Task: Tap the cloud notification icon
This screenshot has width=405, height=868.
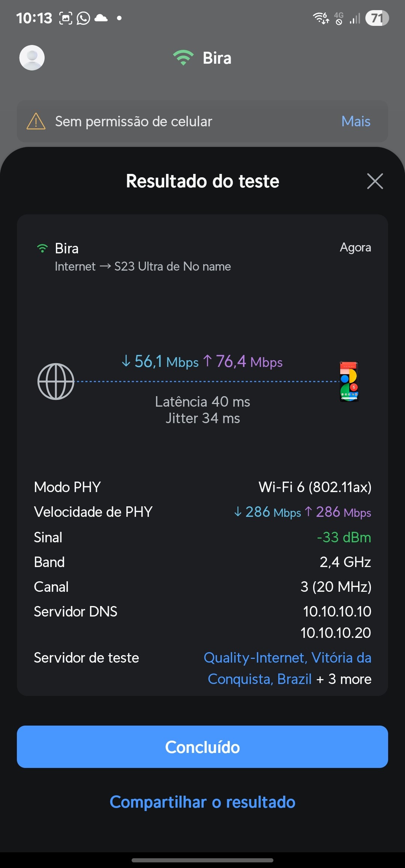Action: (101, 18)
